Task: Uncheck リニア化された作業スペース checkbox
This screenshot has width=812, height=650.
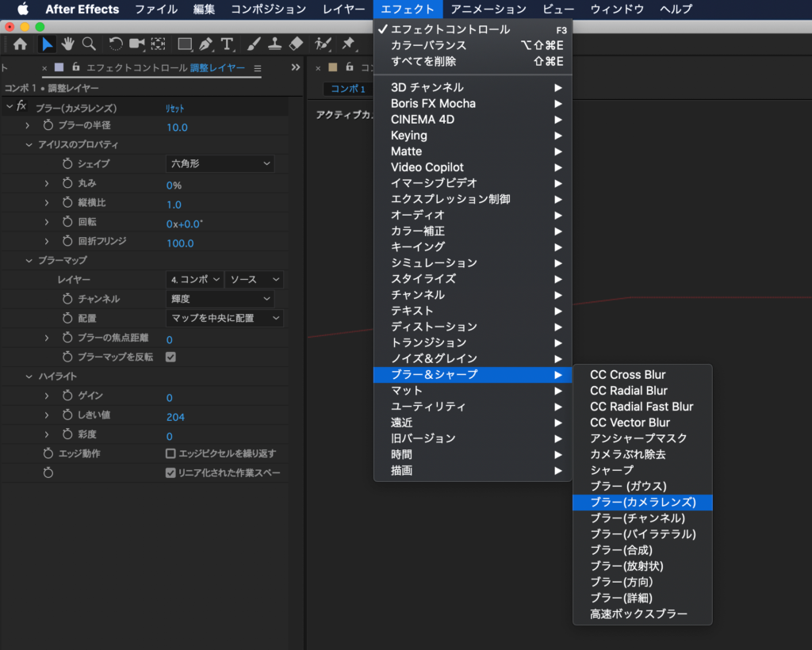Action: click(170, 473)
